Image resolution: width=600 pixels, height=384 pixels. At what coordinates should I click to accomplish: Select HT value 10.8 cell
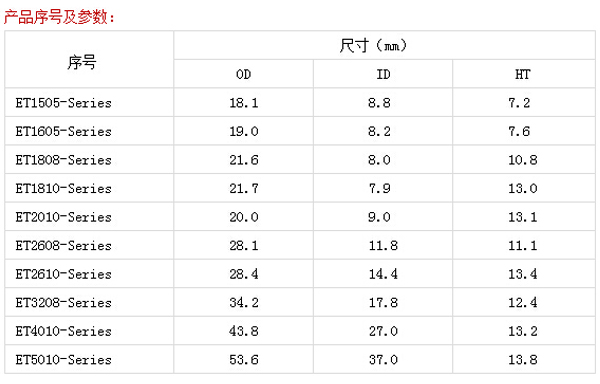click(x=523, y=160)
